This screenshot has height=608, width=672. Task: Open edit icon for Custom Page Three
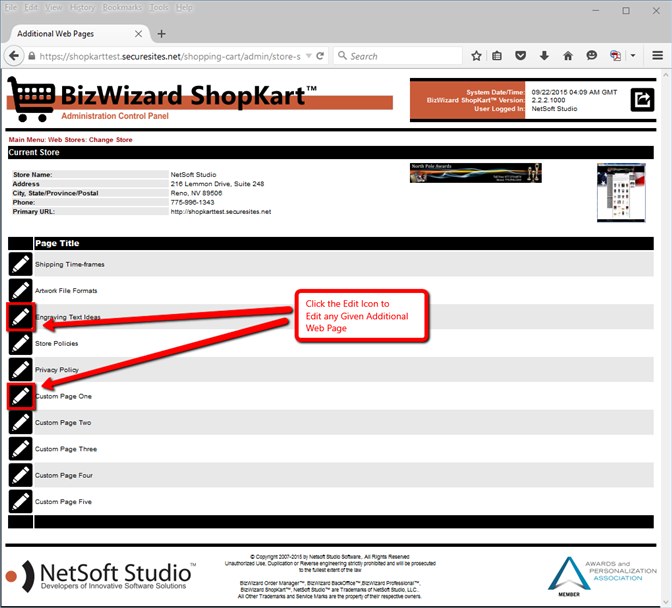click(21, 449)
